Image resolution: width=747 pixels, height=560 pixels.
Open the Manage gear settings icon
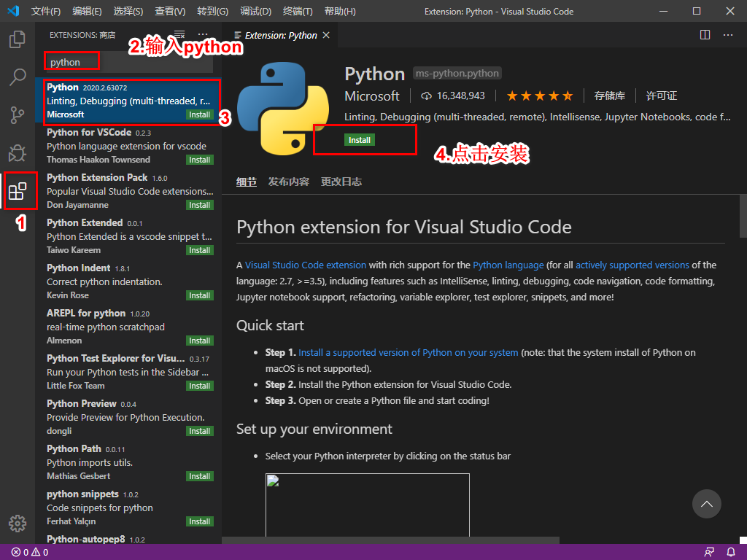pyautogui.click(x=18, y=523)
